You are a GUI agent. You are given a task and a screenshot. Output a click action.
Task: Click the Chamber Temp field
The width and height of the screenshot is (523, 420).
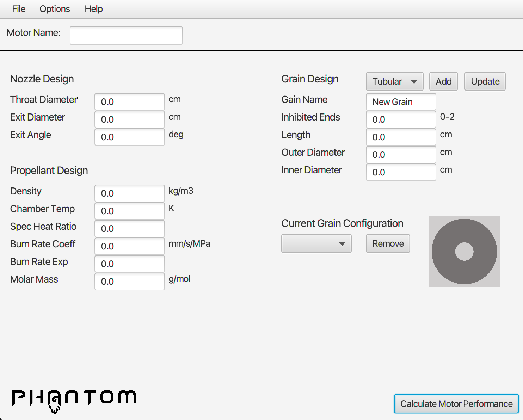pyautogui.click(x=130, y=211)
